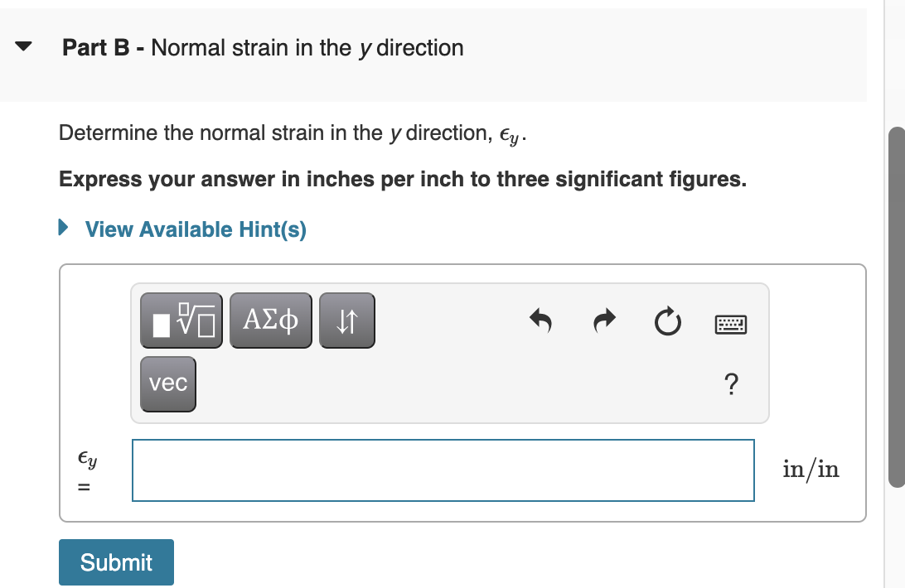Open the on-screen keyboard shortcuts icon
The image size is (905, 588).
tap(730, 325)
